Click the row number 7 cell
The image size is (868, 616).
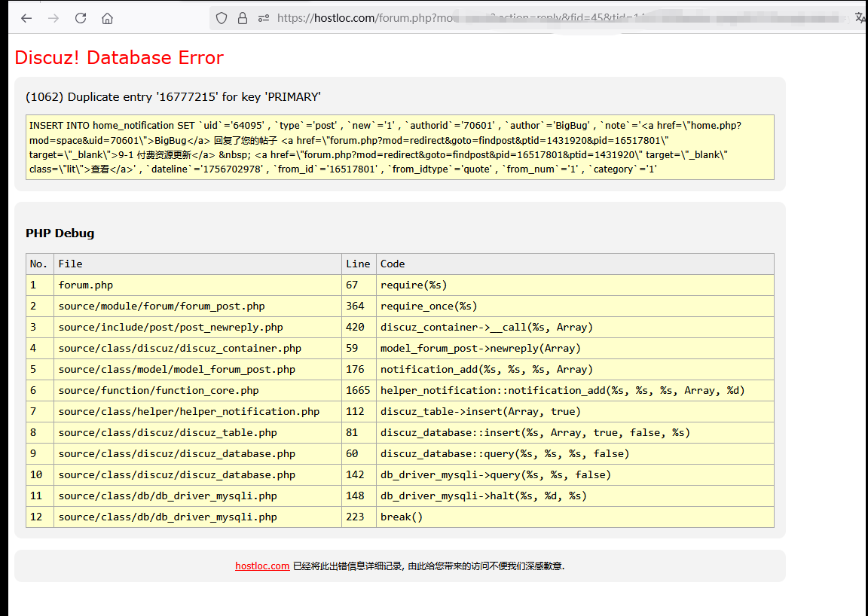[x=40, y=411]
